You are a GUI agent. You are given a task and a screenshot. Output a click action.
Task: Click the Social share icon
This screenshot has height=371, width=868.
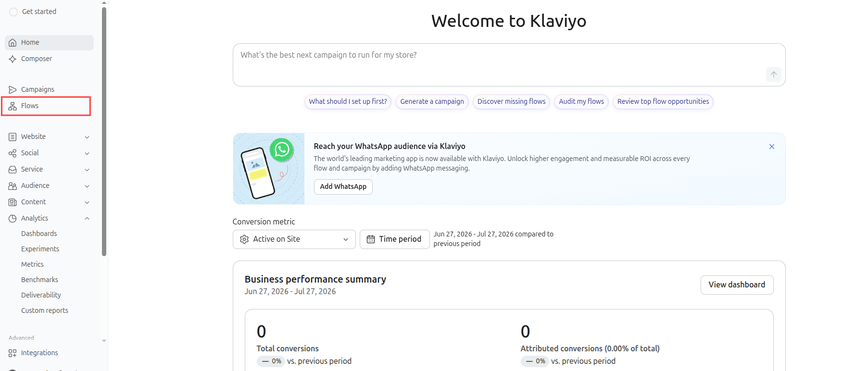13,153
